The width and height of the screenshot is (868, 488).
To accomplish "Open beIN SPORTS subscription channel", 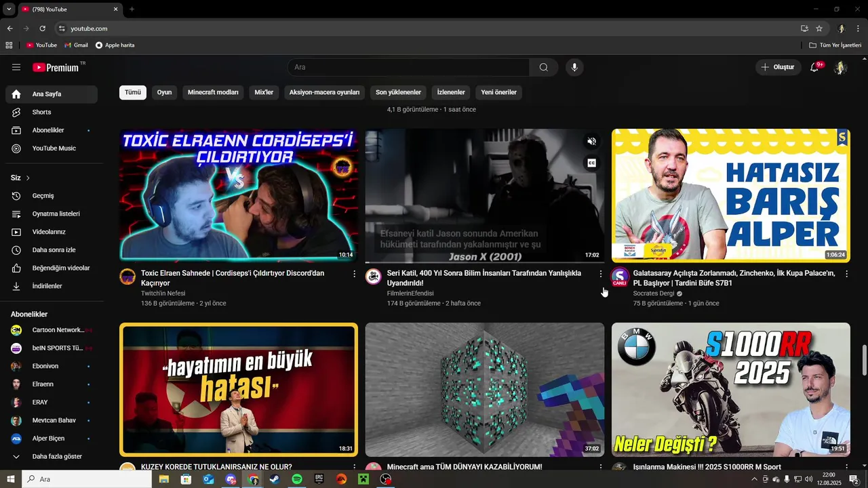I will coord(52,348).
